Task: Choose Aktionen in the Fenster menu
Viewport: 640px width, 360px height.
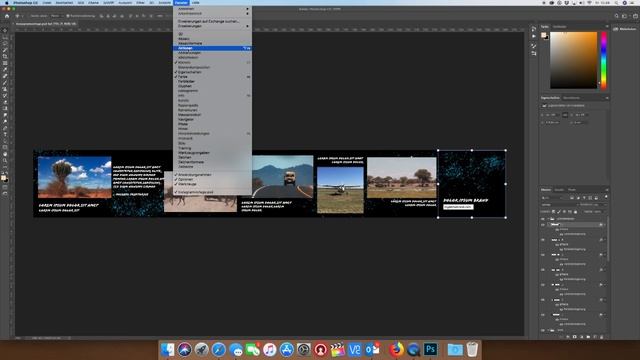Action: click(x=212, y=48)
